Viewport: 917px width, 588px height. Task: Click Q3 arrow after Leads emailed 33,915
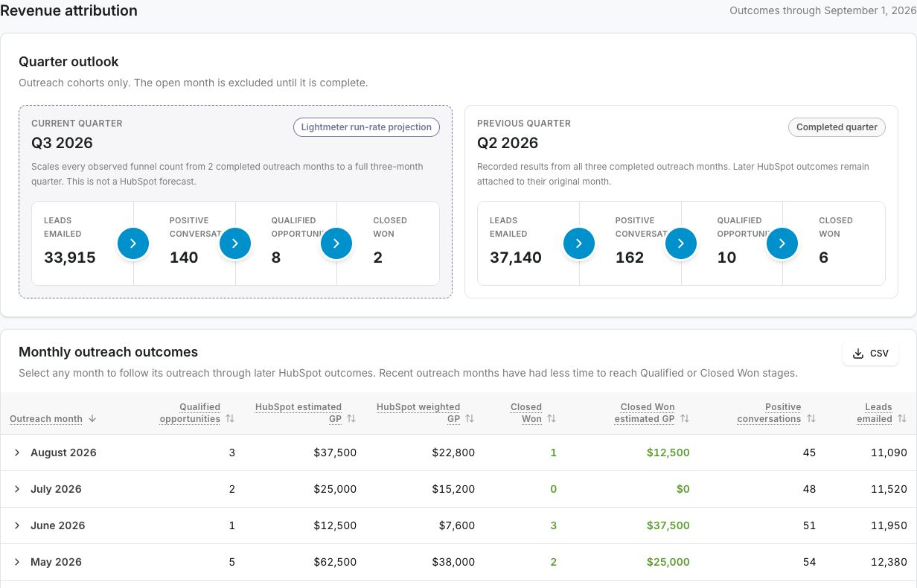(x=133, y=243)
